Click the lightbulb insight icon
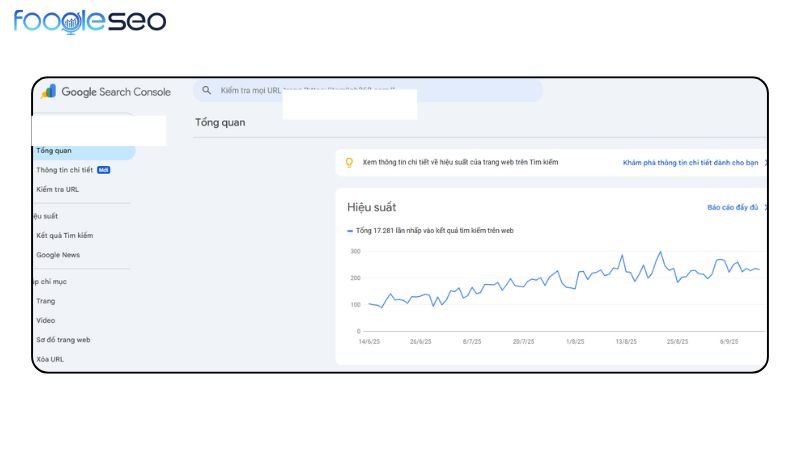 (349, 162)
